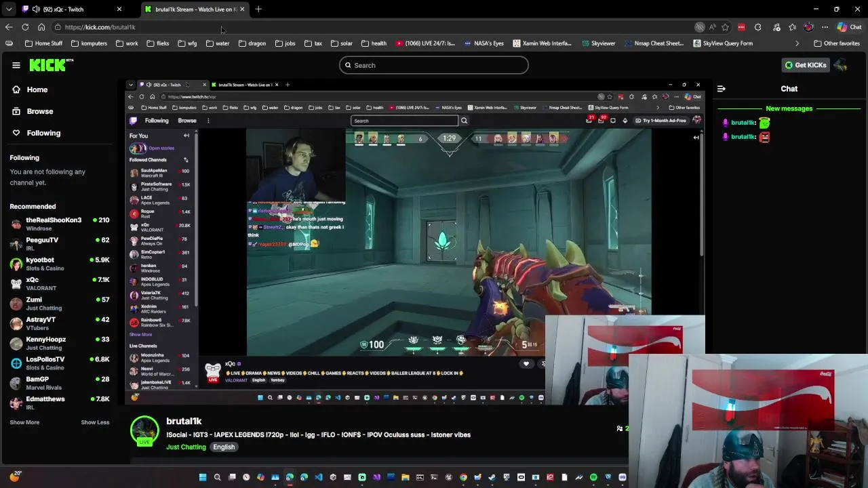This screenshot has height=488, width=868.
Task: Open Steam from the taskbar
Action: pyautogui.click(x=492, y=477)
